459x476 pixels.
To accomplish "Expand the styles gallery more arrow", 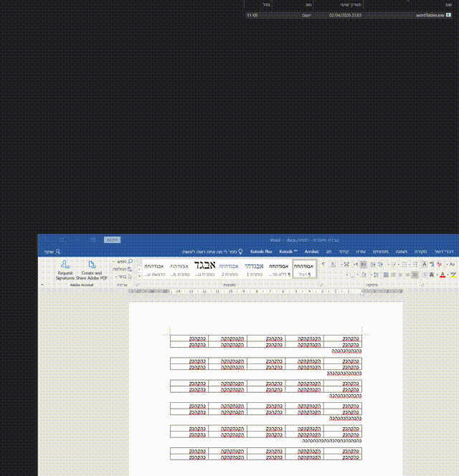I will [x=139, y=276].
